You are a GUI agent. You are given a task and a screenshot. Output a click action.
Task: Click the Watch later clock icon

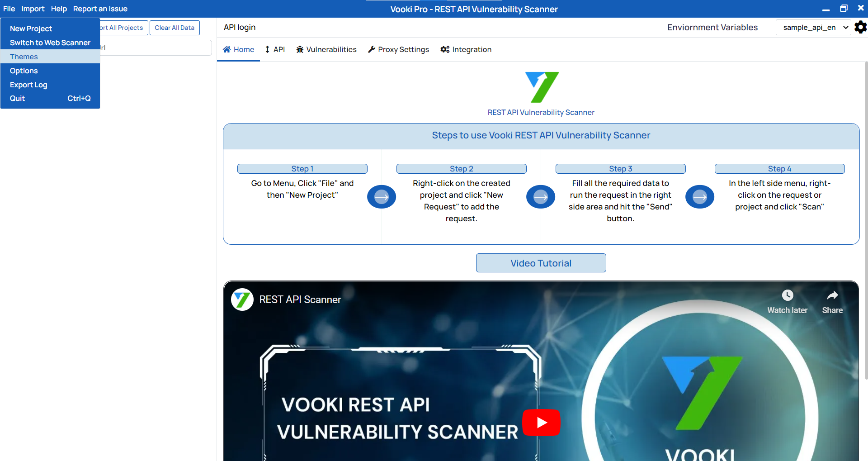[x=788, y=295]
